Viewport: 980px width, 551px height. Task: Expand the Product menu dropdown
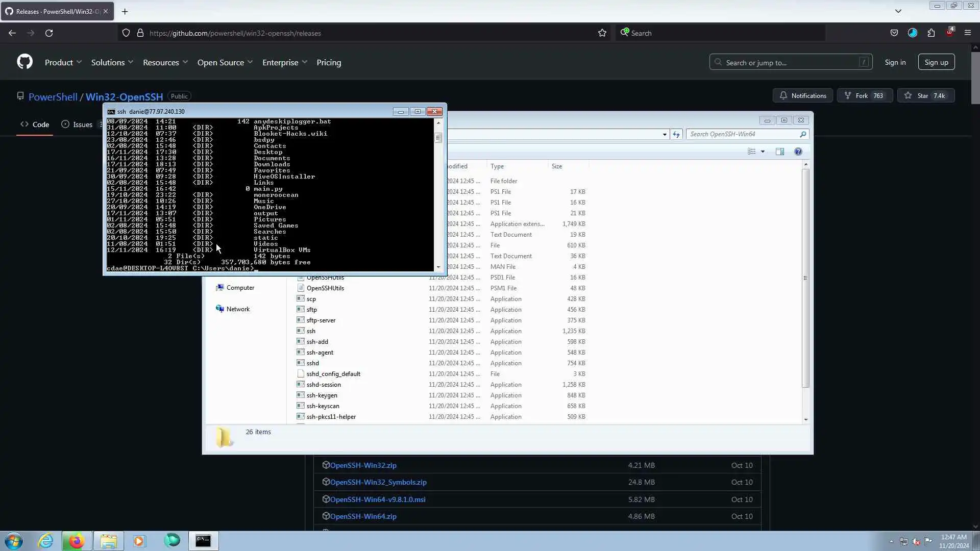click(x=63, y=62)
